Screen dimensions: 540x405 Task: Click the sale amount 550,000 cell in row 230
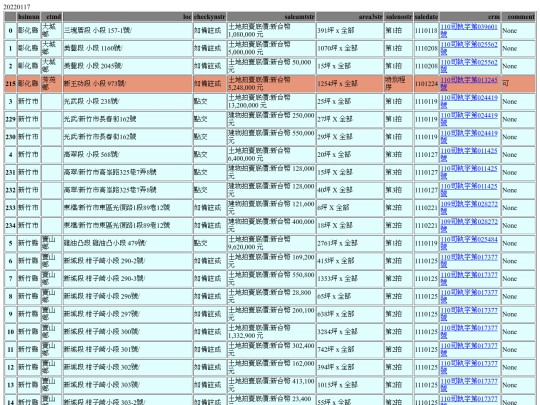pos(271,137)
